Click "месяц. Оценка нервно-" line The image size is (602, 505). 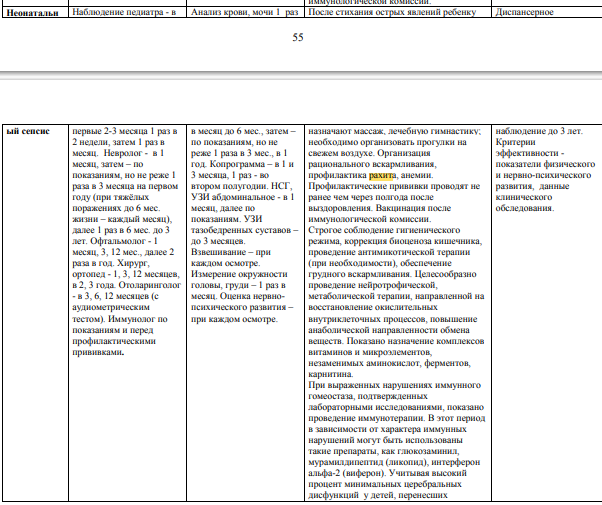[238, 296]
